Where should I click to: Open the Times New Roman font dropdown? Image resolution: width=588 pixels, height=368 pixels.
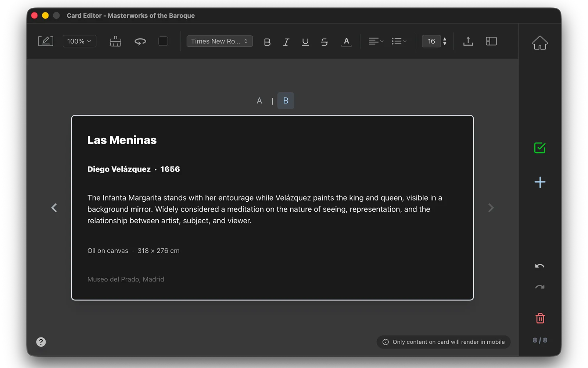coord(219,41)
